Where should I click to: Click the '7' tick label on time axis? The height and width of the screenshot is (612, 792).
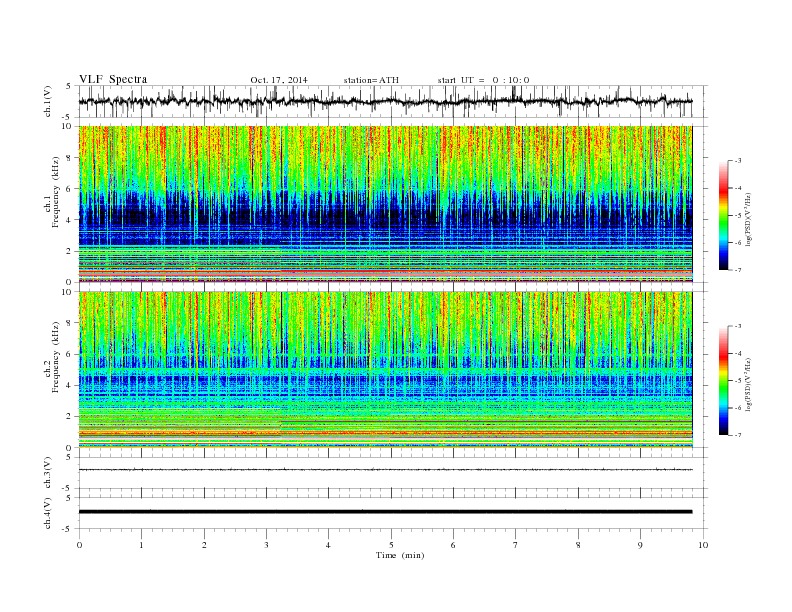516,545
